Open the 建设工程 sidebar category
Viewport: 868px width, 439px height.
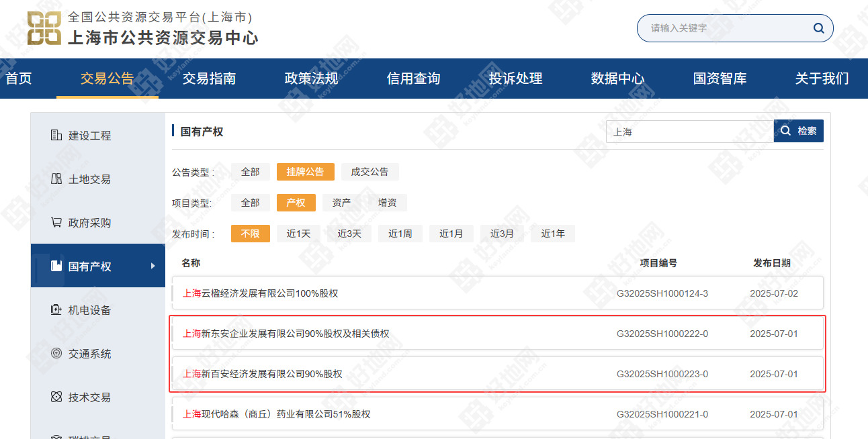click(98, 136)
